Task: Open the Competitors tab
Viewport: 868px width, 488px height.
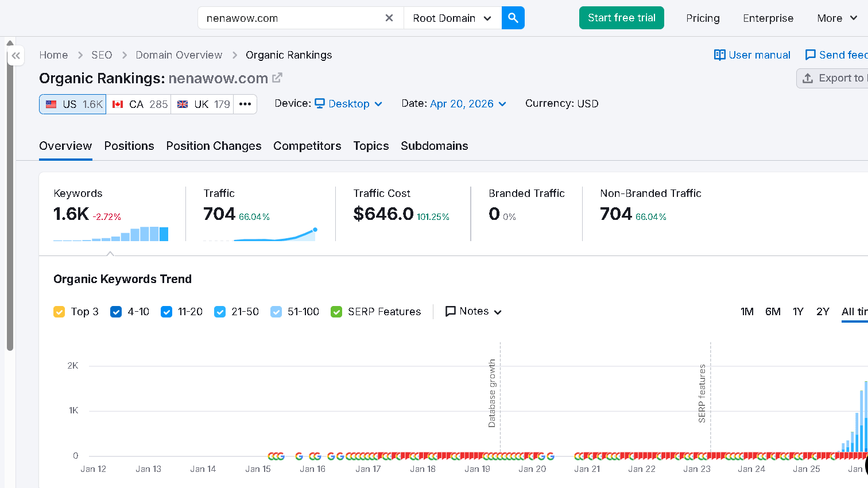Action: (307, 146)
